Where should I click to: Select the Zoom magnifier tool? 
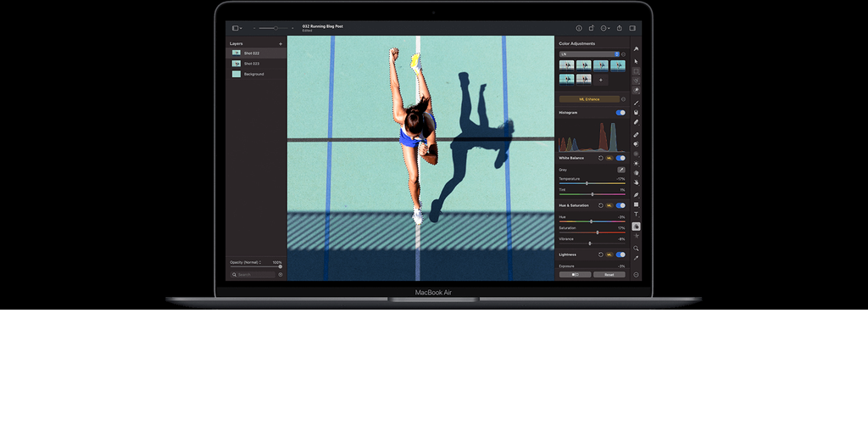pyautogui.click(x=636, y=249)
